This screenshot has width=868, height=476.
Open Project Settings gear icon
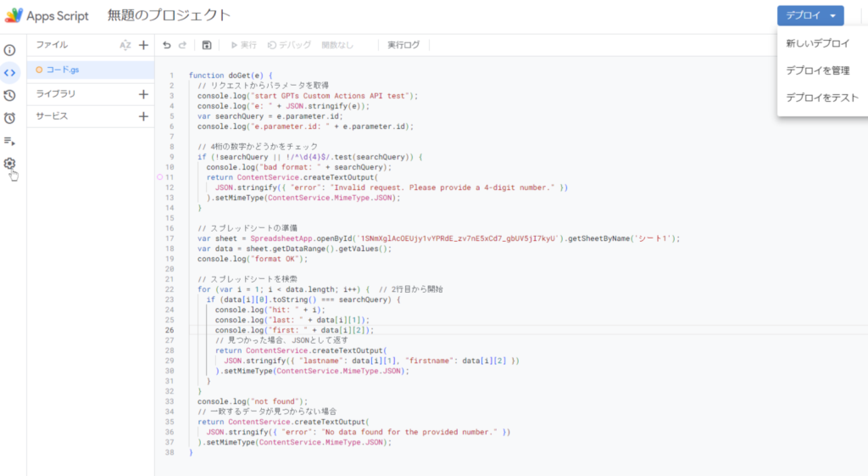point(10,164)
